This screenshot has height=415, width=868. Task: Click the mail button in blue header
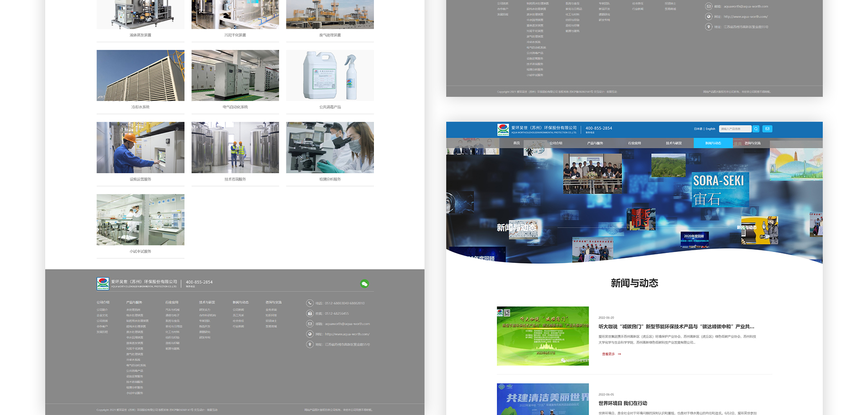point(767,129)
